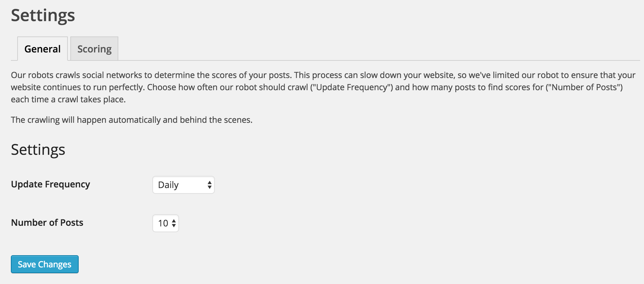The image size is (644, 284).
Task: Click the upward arrow of the posts selector
Action: [x=174, y=221]
